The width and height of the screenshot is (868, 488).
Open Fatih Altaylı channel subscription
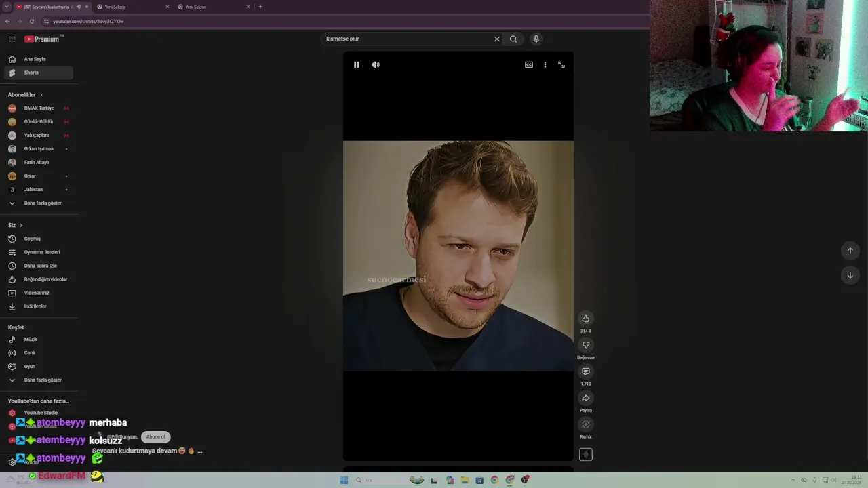(x=39, y=163)
